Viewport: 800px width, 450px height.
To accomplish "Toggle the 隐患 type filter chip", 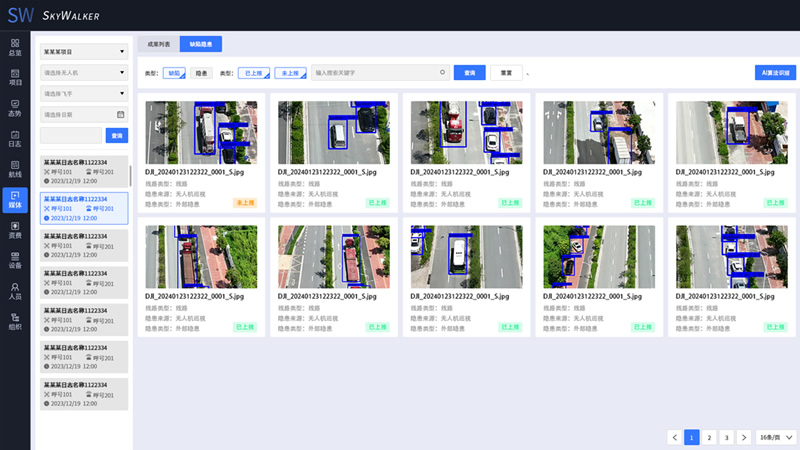I will pyautogui.click(x=202, y=73).
